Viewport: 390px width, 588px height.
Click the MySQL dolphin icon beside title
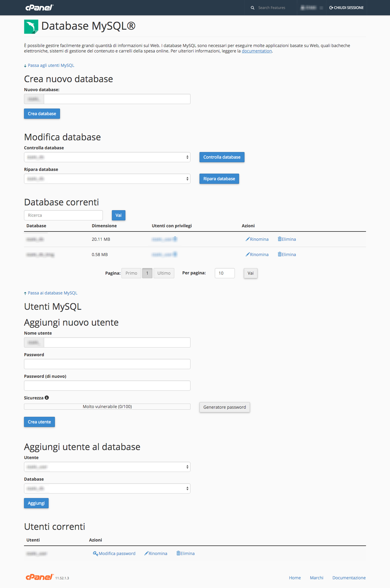pos(31,26)
